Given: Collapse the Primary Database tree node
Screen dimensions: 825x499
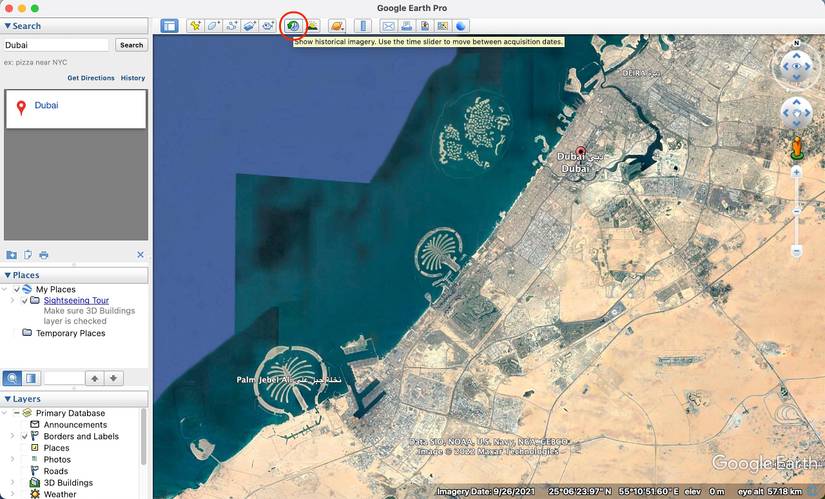Looking at the screenshot, I should click(x=5, y=413).
